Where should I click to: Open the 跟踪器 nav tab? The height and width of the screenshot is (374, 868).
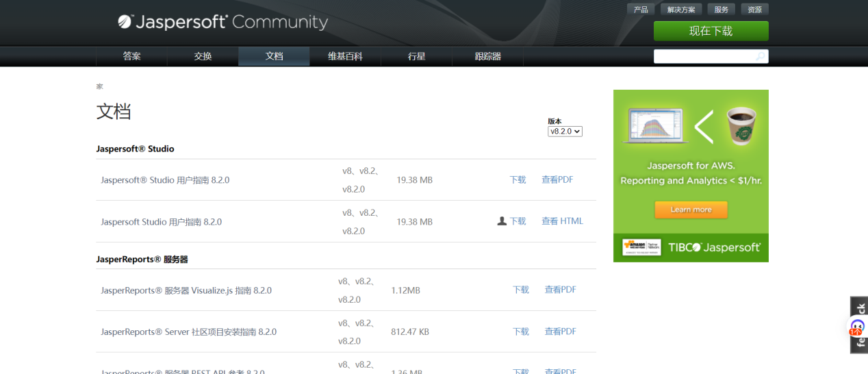[487, 56]
